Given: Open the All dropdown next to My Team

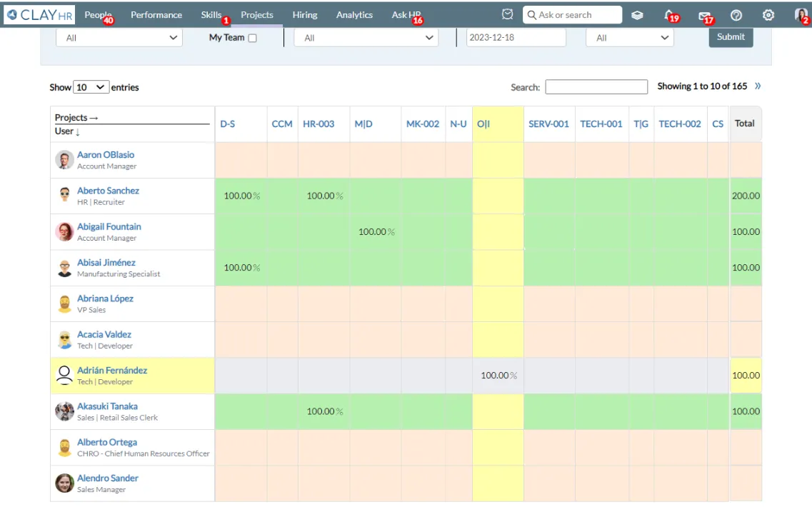Looking at the screenshot, I should pos(366,37).
